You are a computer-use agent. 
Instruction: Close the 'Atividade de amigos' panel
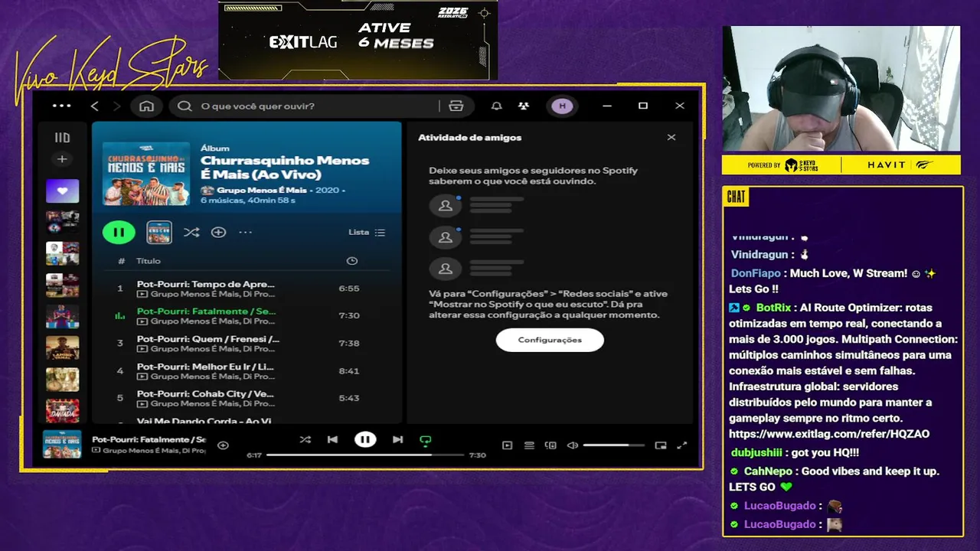(x=671, y=138)
